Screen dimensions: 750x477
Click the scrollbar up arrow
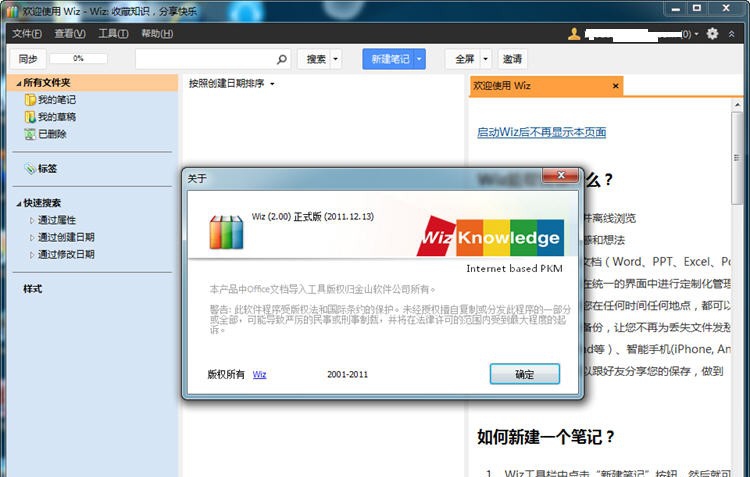click(x=737, y=105)
